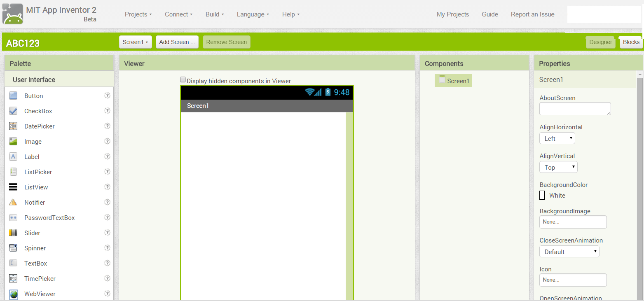Viewport: 644px width, 301px height.
Task: Switch to the Designer view
Action: 601,42
